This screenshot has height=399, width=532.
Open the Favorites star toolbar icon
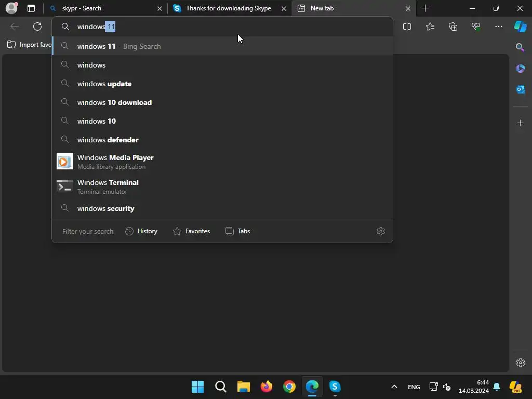430,26
